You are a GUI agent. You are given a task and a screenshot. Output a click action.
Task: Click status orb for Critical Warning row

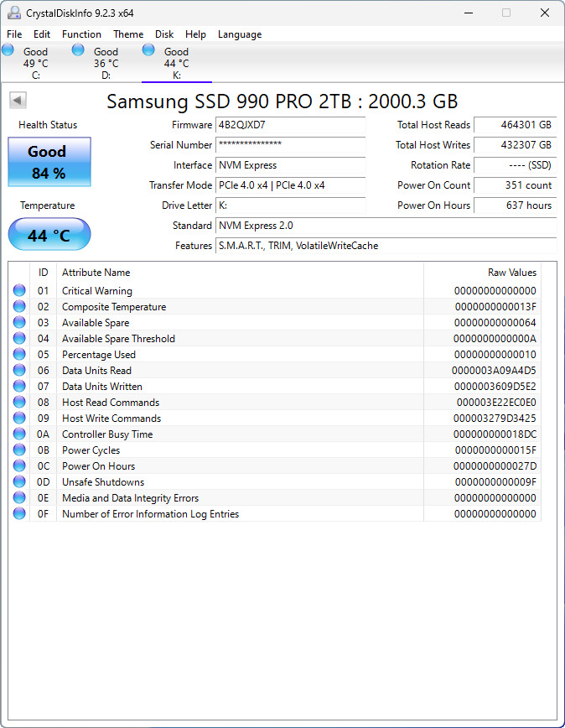pyautogui.click(x=19, y=291)
